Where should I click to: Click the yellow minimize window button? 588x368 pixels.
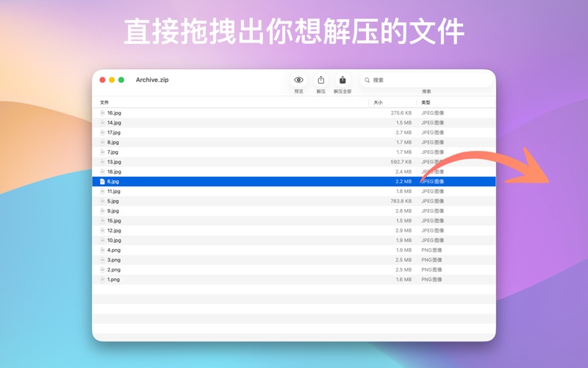click(112, 80)
